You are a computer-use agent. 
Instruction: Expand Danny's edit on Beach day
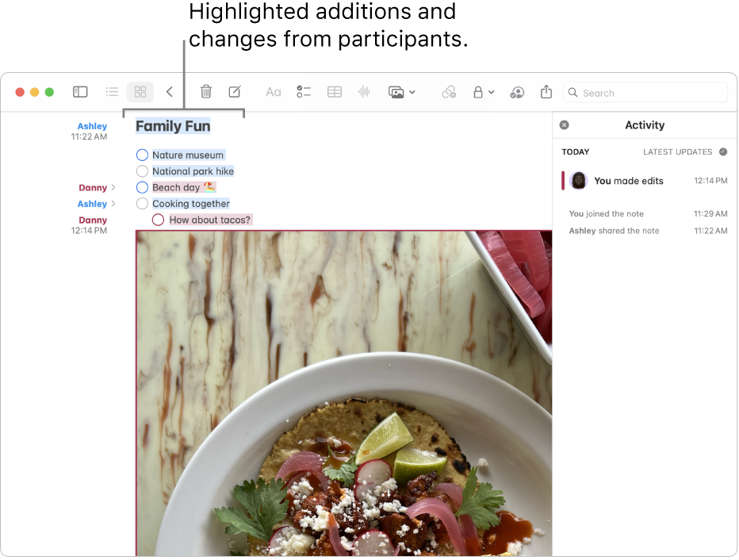tap(113, 187)
